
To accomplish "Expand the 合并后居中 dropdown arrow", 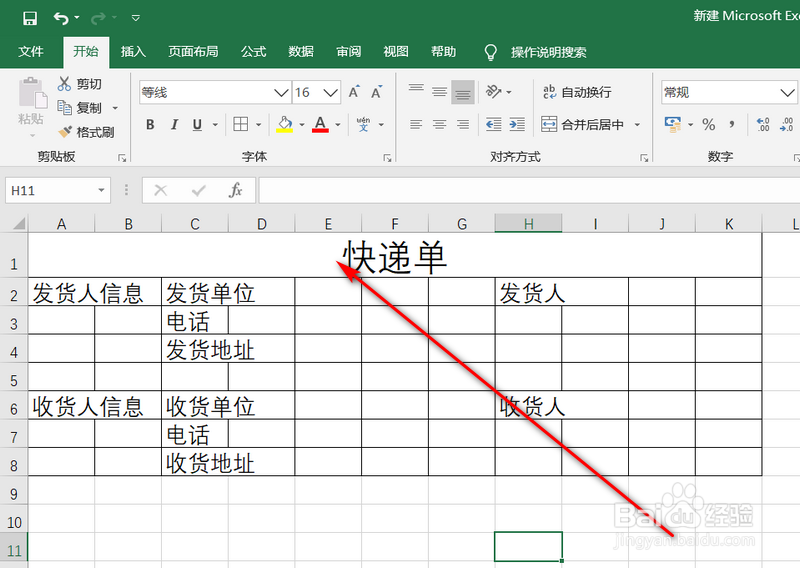I will click(x=637, y=124).
